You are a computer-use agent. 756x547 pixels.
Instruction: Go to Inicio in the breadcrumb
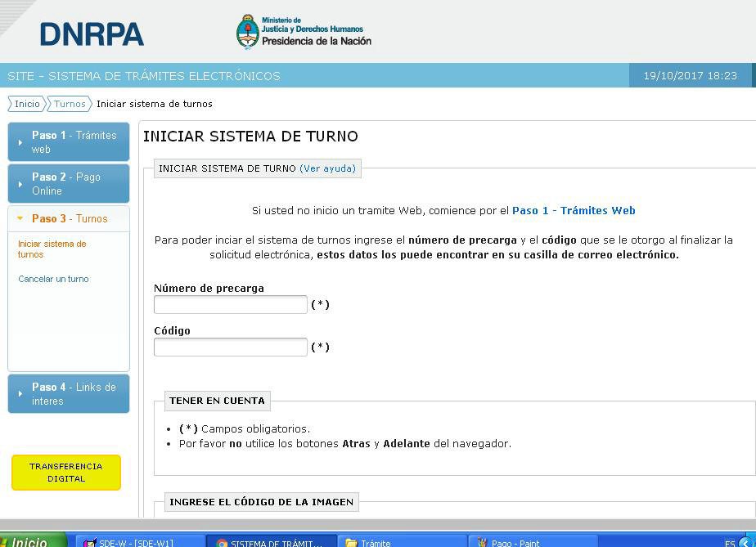[x=26, y=104]
